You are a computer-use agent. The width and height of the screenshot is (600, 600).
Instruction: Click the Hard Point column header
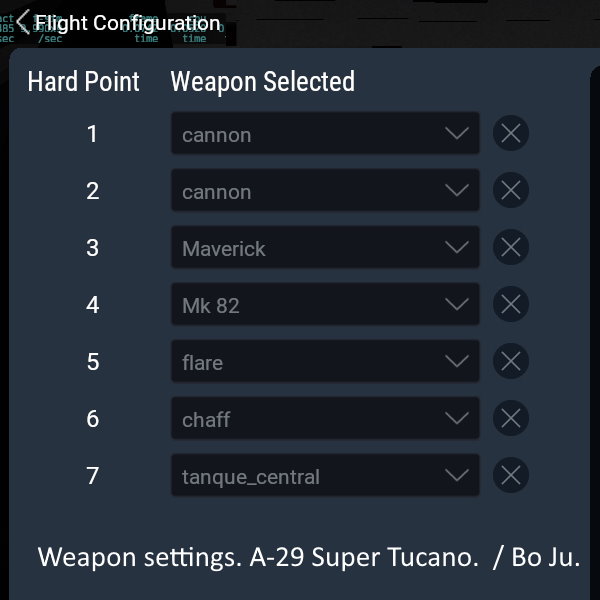(x=84, y=82)
